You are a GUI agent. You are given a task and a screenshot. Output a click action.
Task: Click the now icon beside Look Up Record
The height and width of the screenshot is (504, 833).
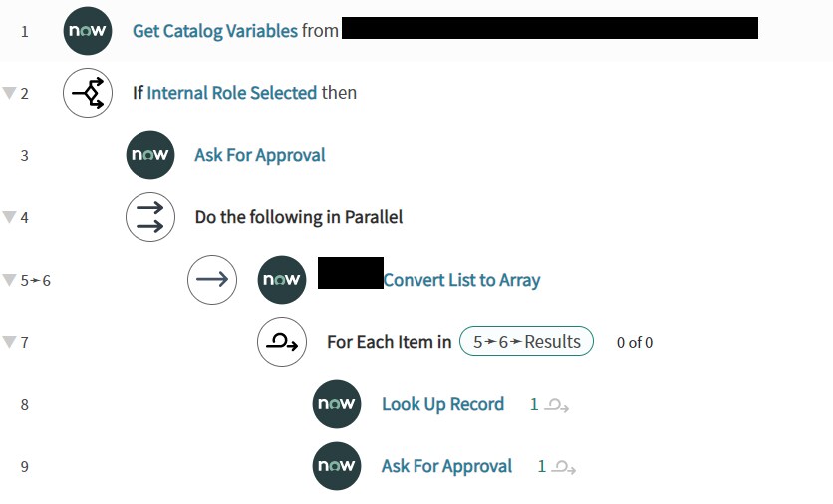pyautogui.click(x=337, y=404)
